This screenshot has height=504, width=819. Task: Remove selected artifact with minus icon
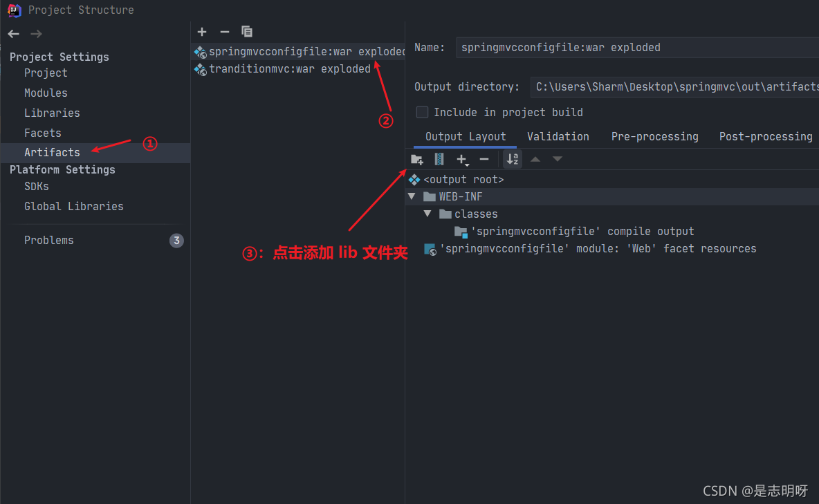point(225,32)
